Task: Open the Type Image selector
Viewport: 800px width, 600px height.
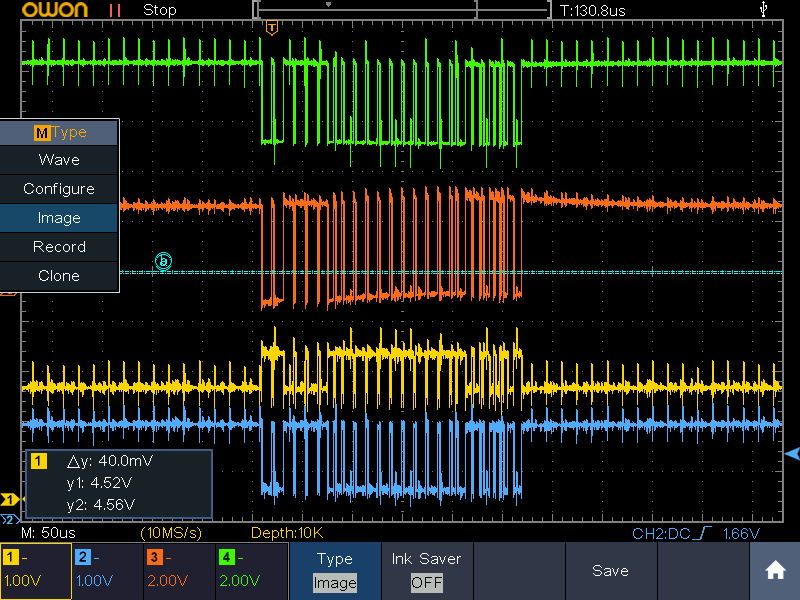Action: coord(335,571)
